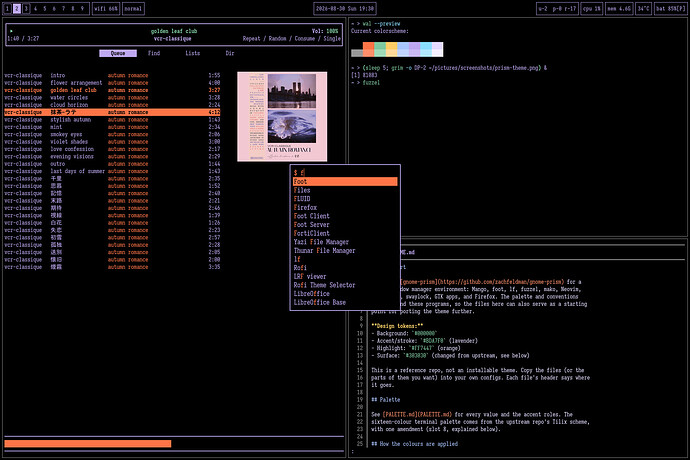Open Yazi File Manager from launcher
This screenshot has height=460, width=690.
(345, 242)
